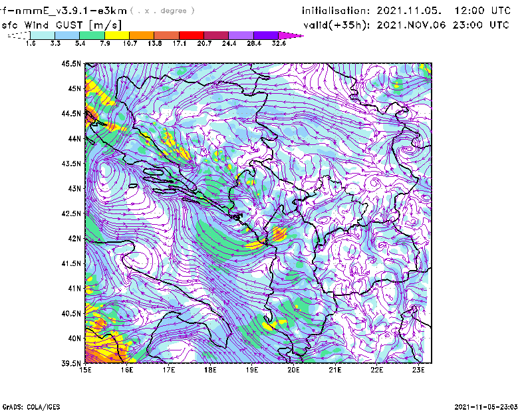532x411 pixels.
Task: Click the '44N' latitude label
Action: tap(74, 138)
